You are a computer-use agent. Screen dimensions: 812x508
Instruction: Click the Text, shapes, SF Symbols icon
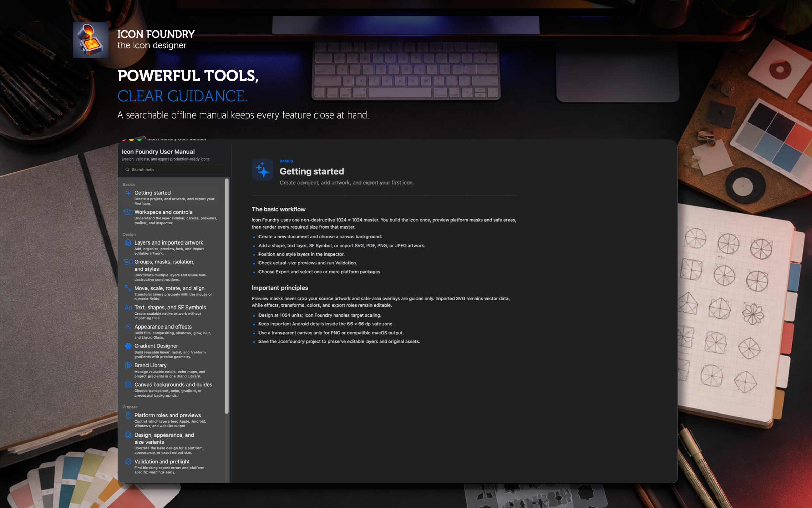click(128, 308)
